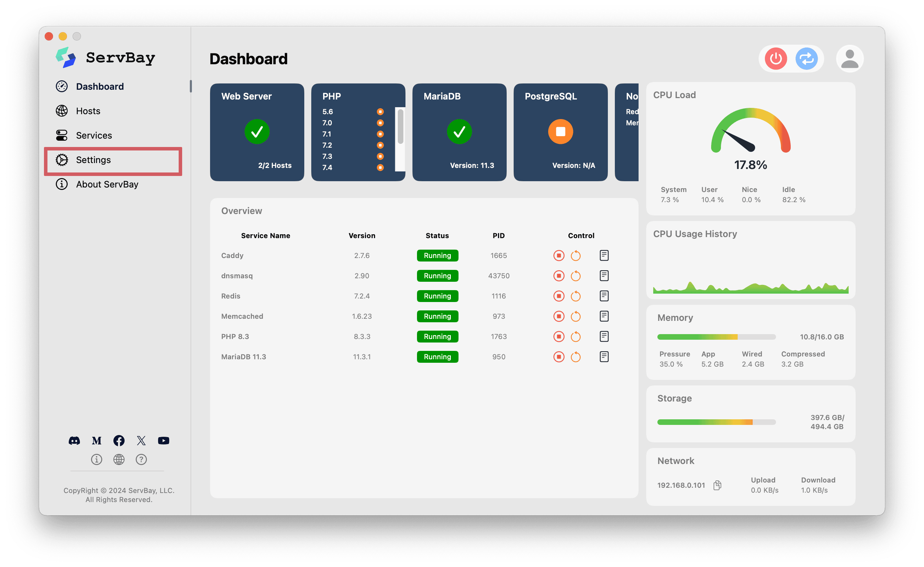Viewport: 924px width, 567px height.
Task: Toggle Web Server running status
Action: (257, 131)
